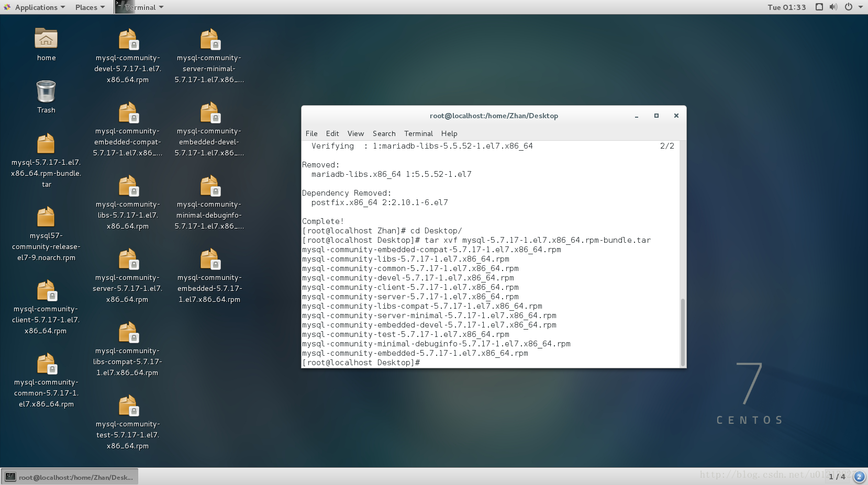This screenshot has width=868, height=485.
Task: Select mysql-community-embedded-5.7.17 rpm icon
Action: click(x=209, y=259)
